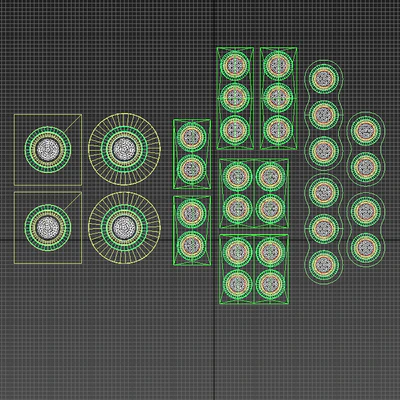Select the upper square-framed single spotlight
Viewport: 400px width, 400px height.
[48, 150]
